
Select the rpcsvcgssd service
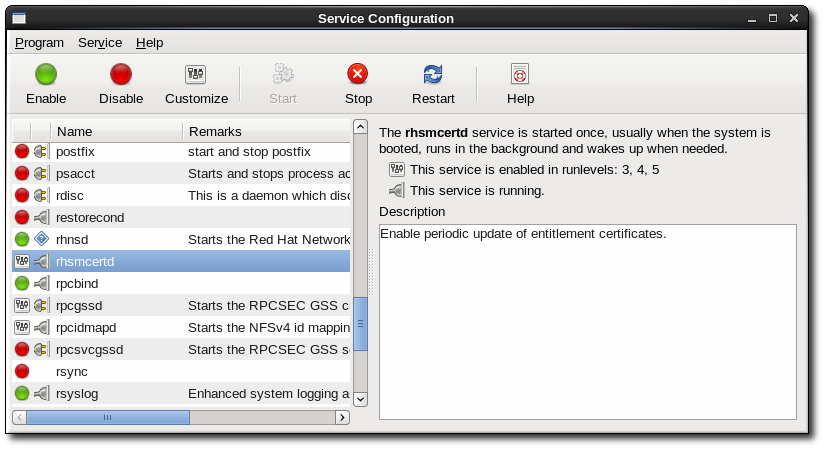click(181, 350)
